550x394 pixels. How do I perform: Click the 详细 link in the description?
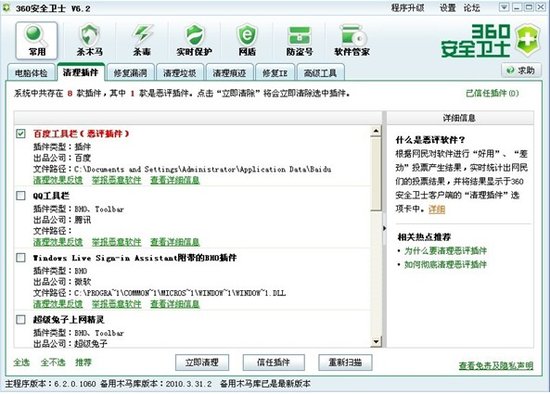[x=437, y=209]
